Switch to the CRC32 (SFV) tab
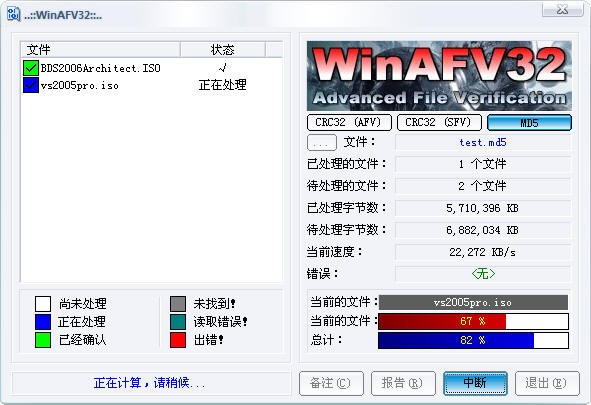Screen dimensions: 591x405 [439, 123]
